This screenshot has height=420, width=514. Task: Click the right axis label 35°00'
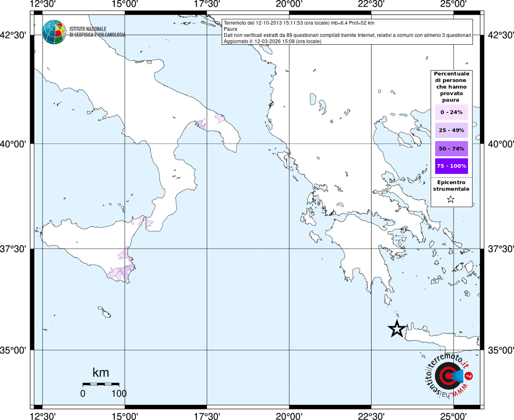[501, 350]
